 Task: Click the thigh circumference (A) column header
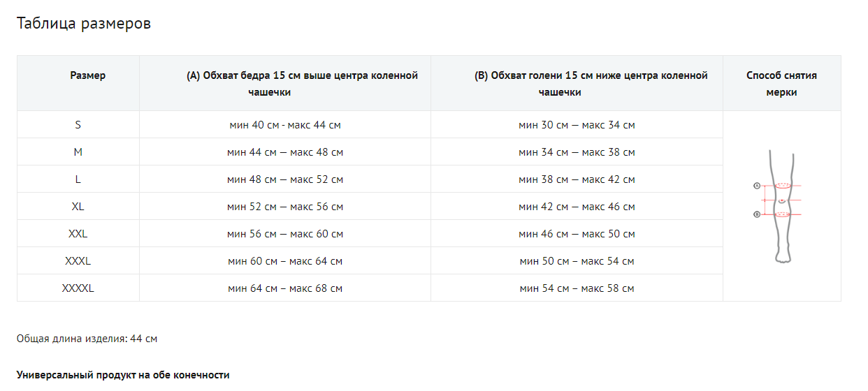pos(302,83)
